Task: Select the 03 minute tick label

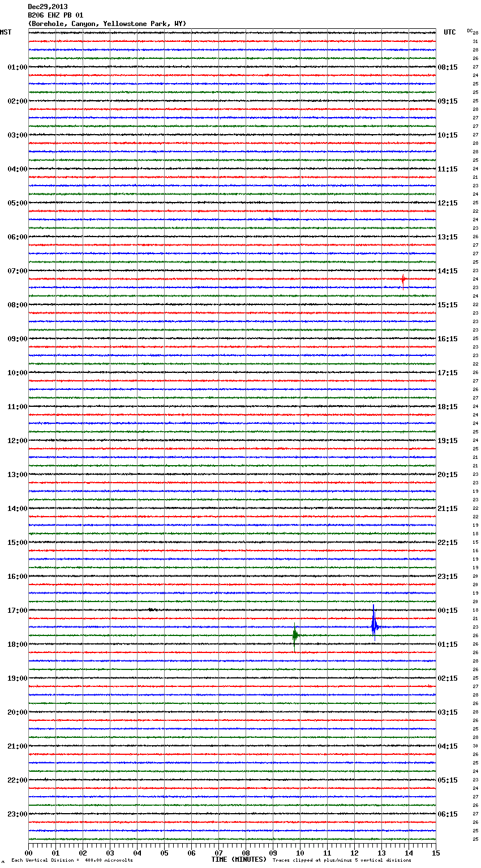Action: [x=110, y=853]
